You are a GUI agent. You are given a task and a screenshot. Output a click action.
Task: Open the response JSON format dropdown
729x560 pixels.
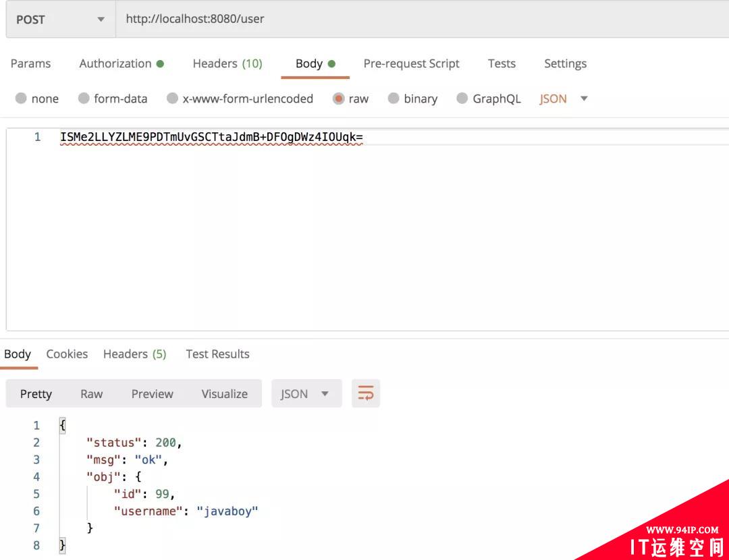[306, 394]
